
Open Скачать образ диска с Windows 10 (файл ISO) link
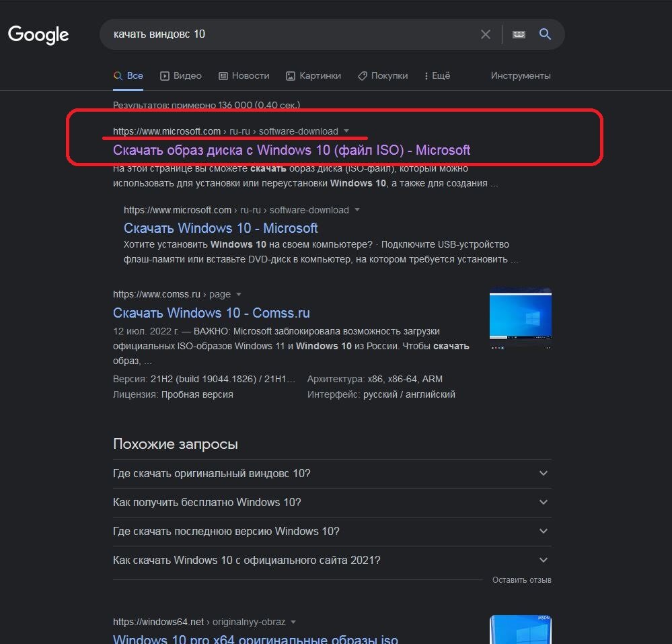coord(291,150)
